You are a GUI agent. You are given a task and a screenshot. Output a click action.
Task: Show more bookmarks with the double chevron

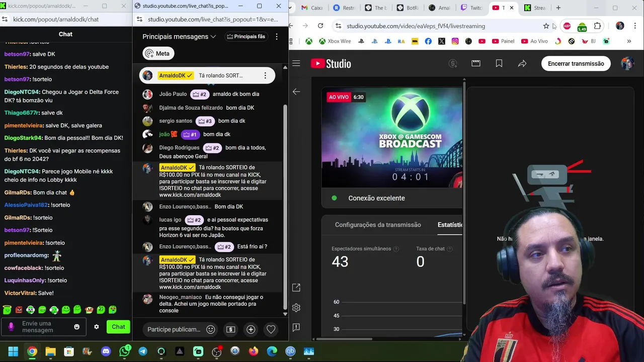tap(629, 41)
